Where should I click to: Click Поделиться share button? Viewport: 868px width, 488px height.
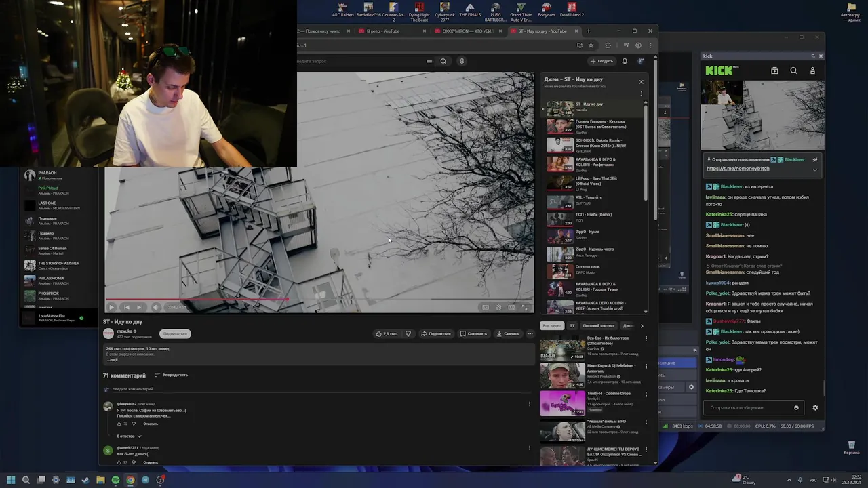point(435,333)
